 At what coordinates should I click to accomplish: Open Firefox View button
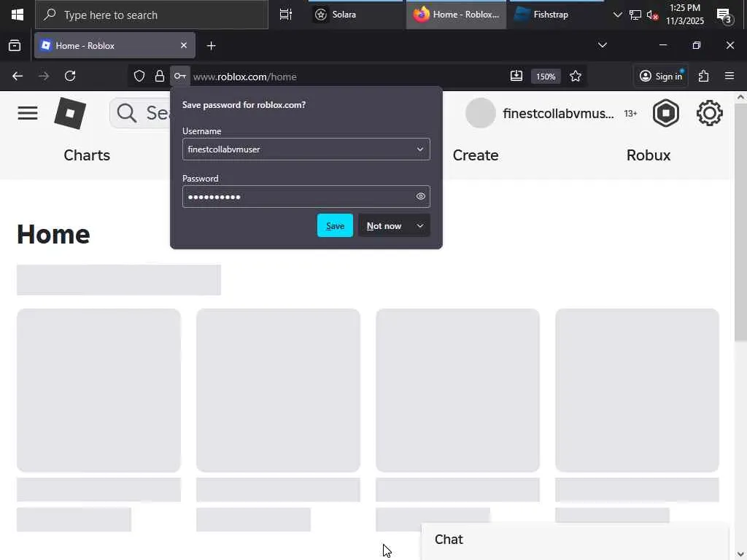(x=15, y=46)
